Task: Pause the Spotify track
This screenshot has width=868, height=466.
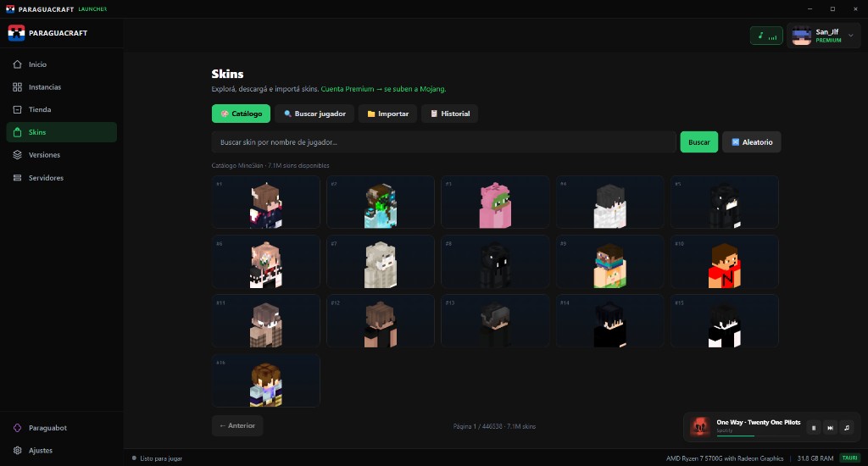Action: (x=813, y=428)
